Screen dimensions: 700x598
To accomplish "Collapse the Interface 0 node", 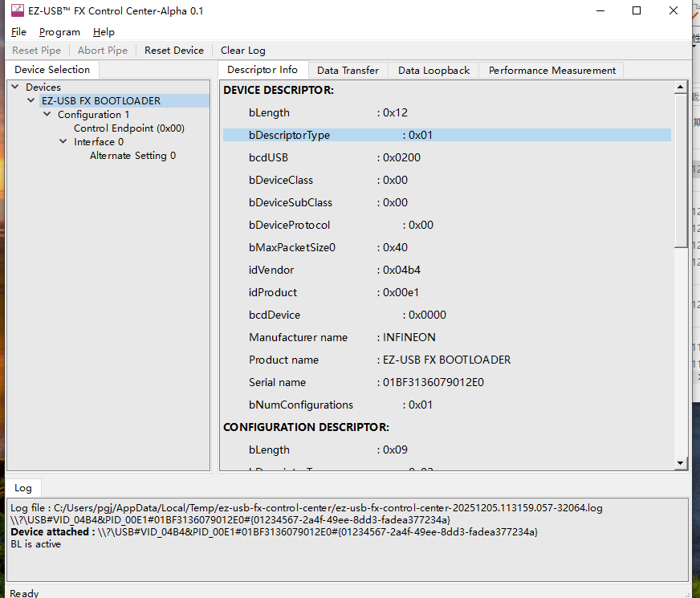I will pyautogui.click(x=63, y=141).
